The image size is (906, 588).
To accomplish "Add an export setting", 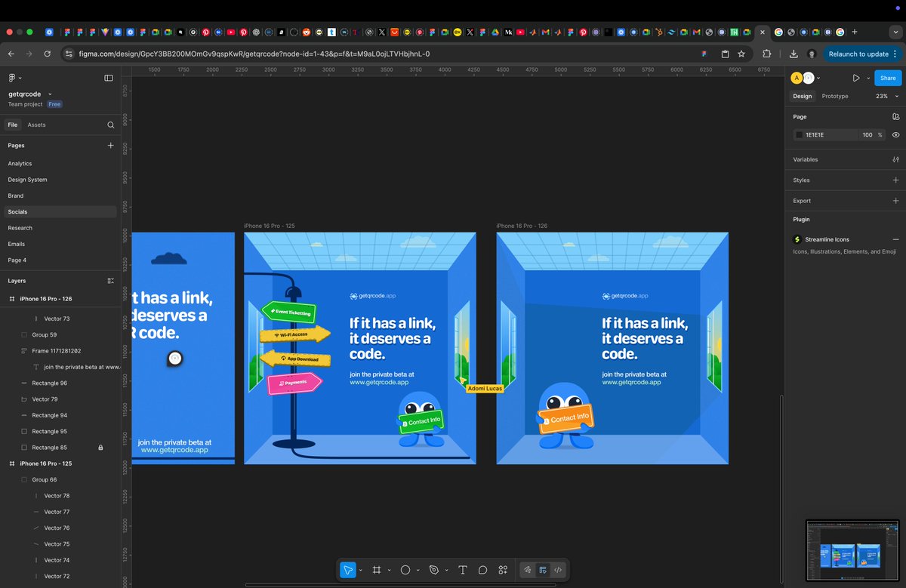I will (x=895, y=201).
